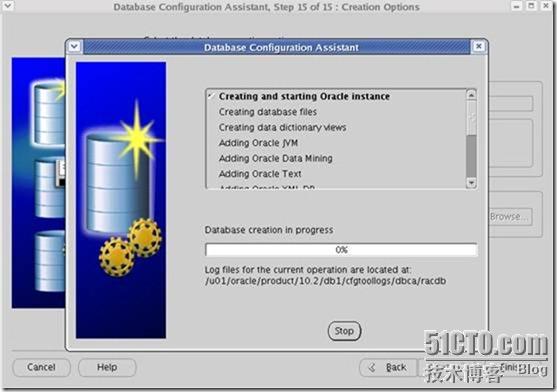Select 'Creating database files' step
The height and width of the screenshot is (392, 557).
pos(267,112)
